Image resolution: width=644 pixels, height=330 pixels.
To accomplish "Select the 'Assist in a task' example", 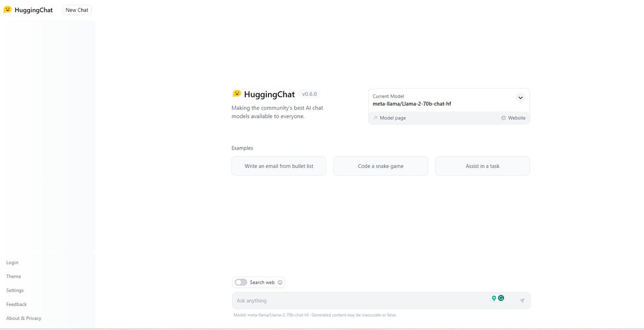I will click(x=482, y=166).
